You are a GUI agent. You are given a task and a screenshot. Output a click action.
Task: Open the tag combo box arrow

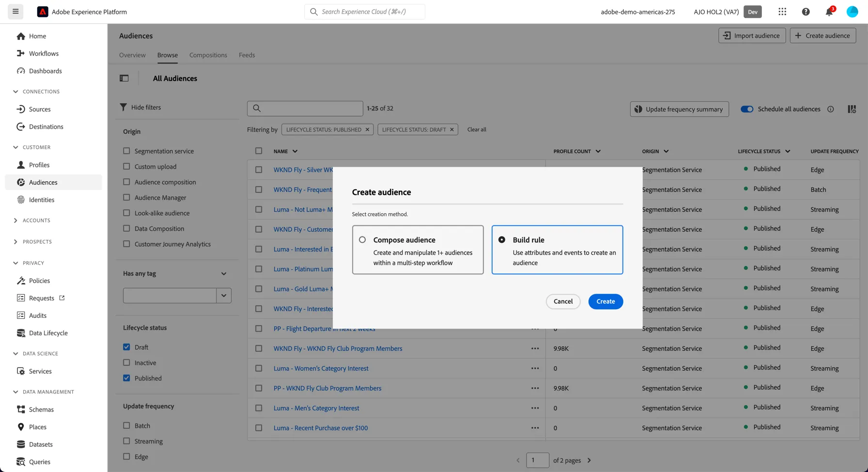223,296
